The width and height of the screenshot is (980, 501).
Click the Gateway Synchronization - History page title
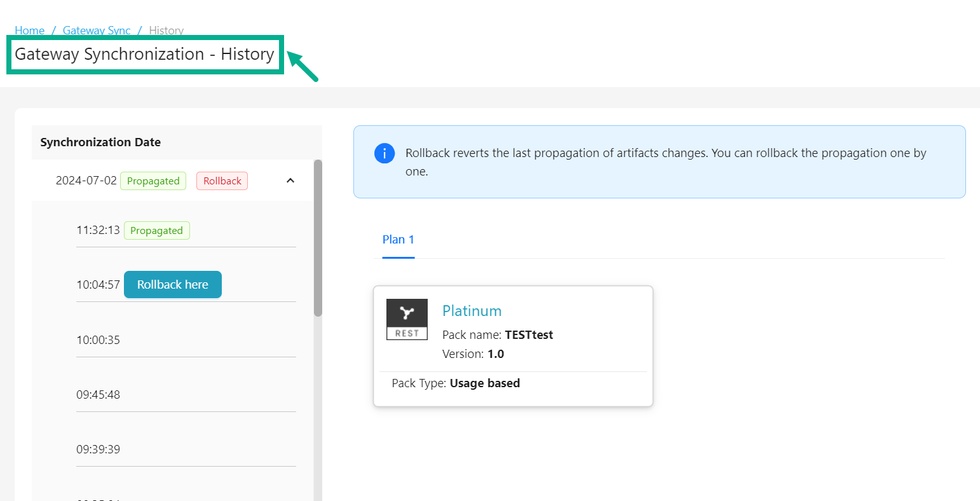144,55
